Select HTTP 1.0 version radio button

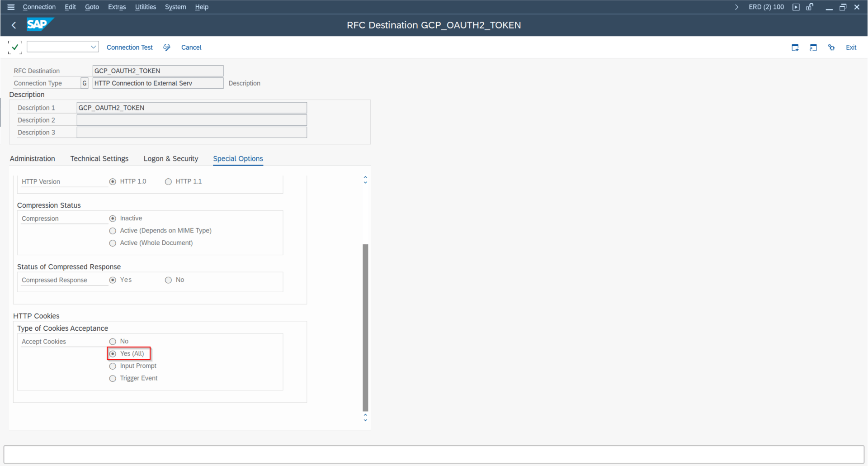[x=113, y=181]
